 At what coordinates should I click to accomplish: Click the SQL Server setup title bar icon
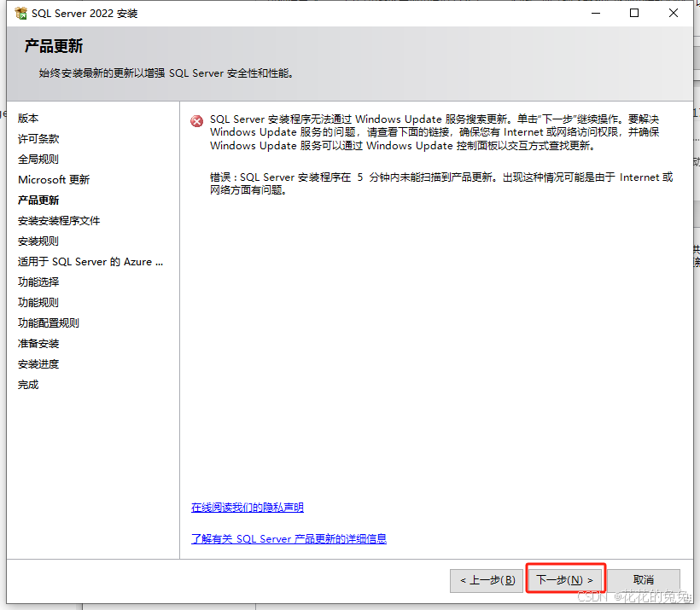20,14
